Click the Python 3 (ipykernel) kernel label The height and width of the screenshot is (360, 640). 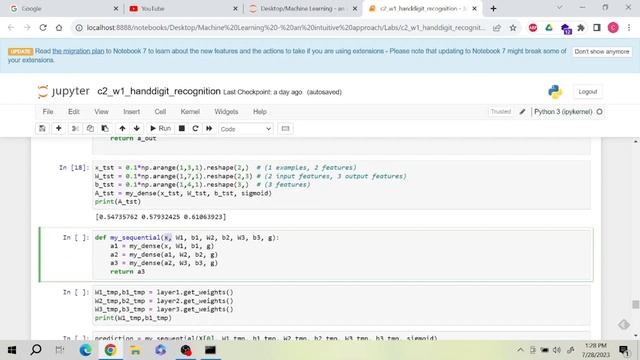point(563,111)
